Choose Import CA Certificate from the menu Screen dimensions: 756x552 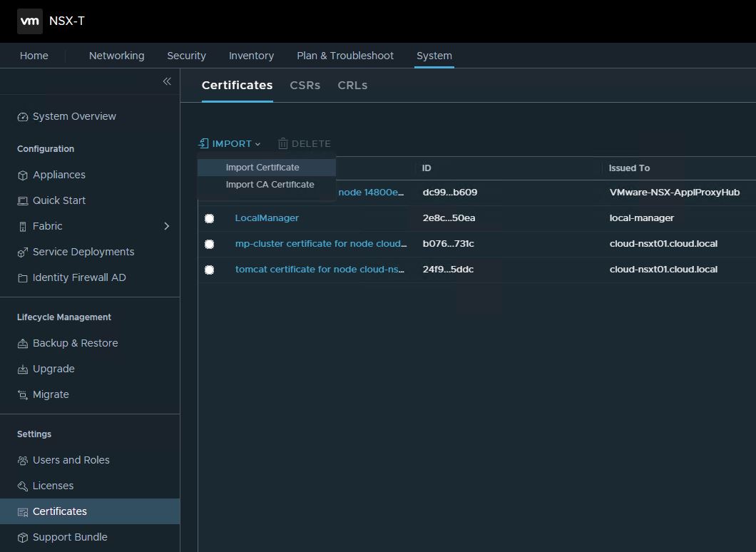point(270,185)
